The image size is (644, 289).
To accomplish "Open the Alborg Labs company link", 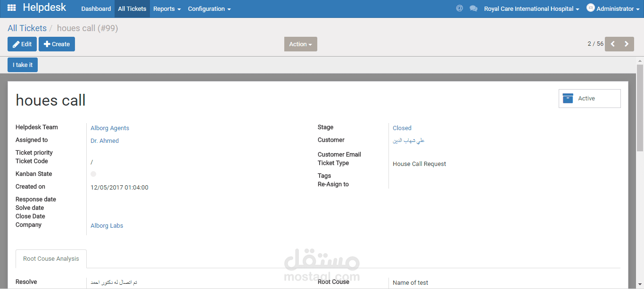I will coord(107,225).
